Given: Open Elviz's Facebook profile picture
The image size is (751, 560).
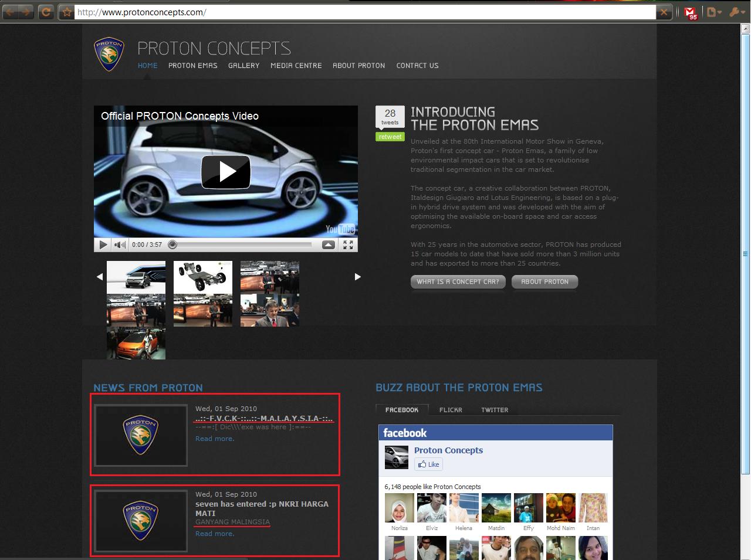Looking at the screenshot, I should point(432,508).
